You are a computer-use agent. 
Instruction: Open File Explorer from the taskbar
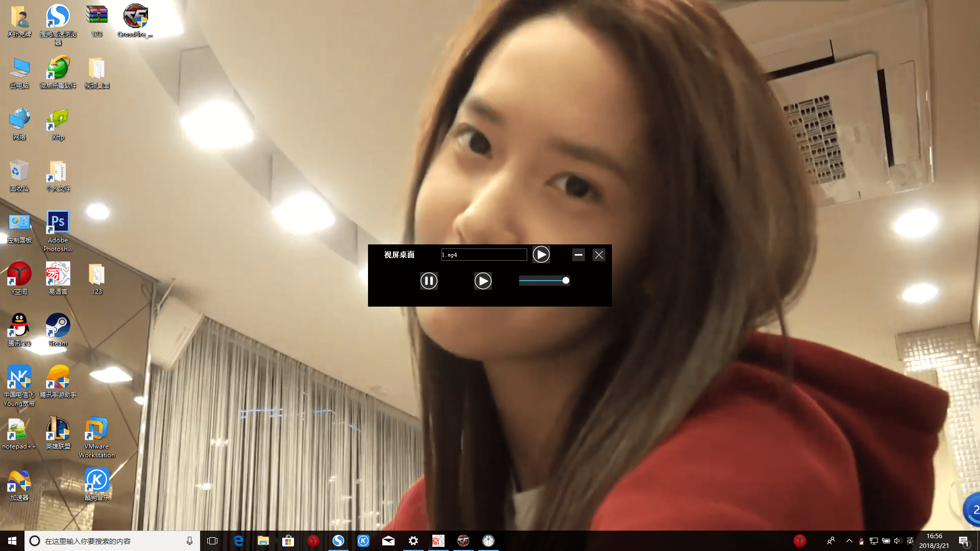pyautogui.click(x=263, y=541)
